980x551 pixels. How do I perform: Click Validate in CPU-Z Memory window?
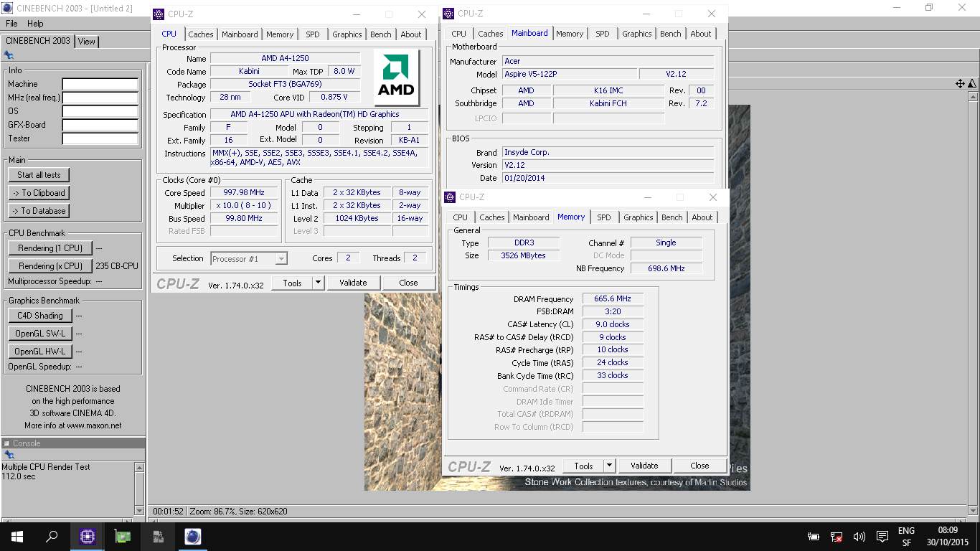tap(644, 466)
